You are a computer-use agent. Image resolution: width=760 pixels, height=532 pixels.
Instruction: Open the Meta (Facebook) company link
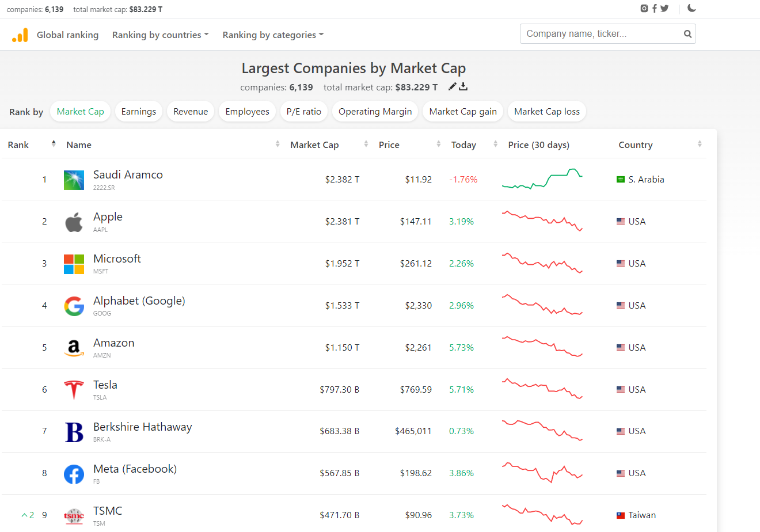coord(135,469)
